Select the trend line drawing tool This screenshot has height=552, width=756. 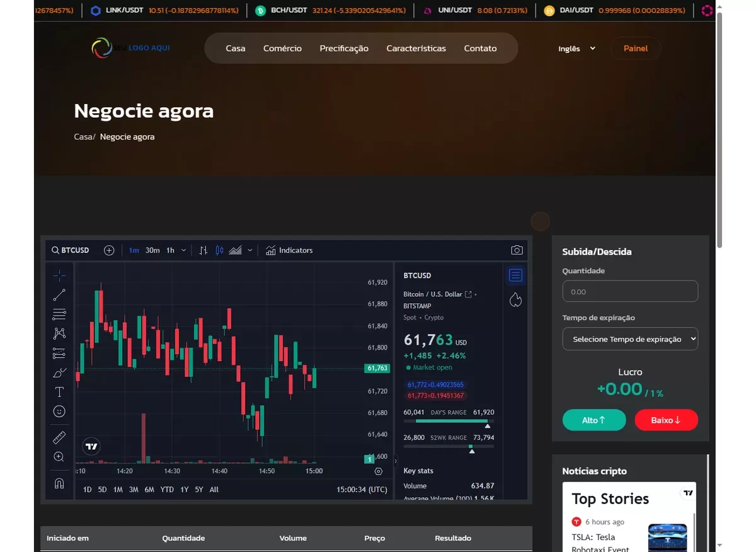pos(59,295)
